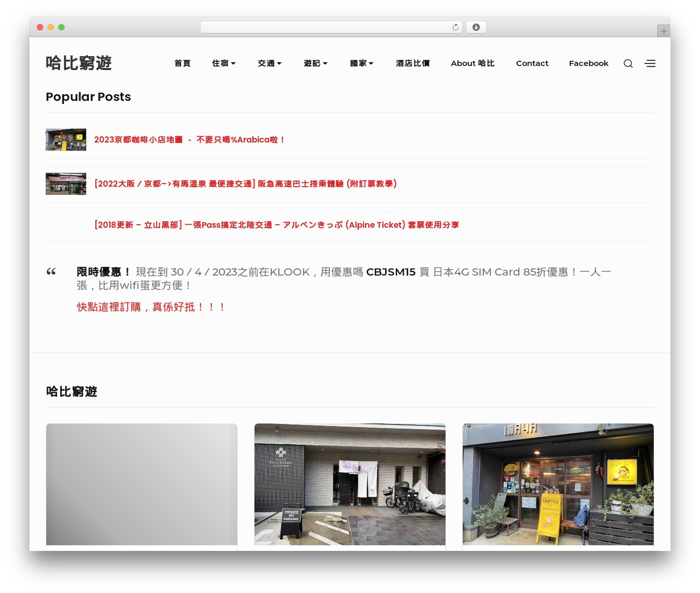Open the Alpine Ticket 立山黑部 post link
The image size is (700, 593).
tap(277, 225)
